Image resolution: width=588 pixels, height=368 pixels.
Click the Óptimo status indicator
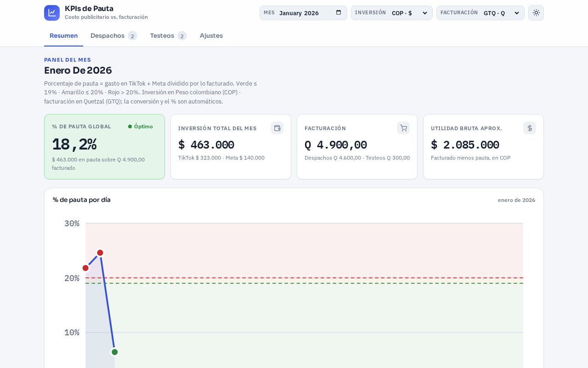[141, 126]
